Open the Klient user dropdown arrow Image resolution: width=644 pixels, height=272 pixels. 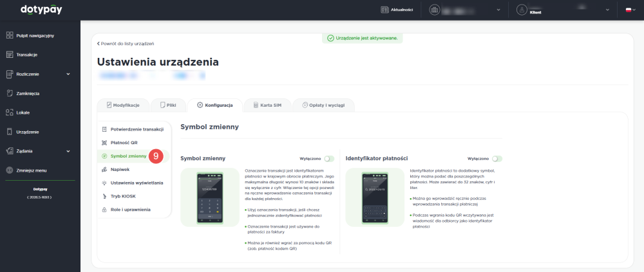(607, 10)
